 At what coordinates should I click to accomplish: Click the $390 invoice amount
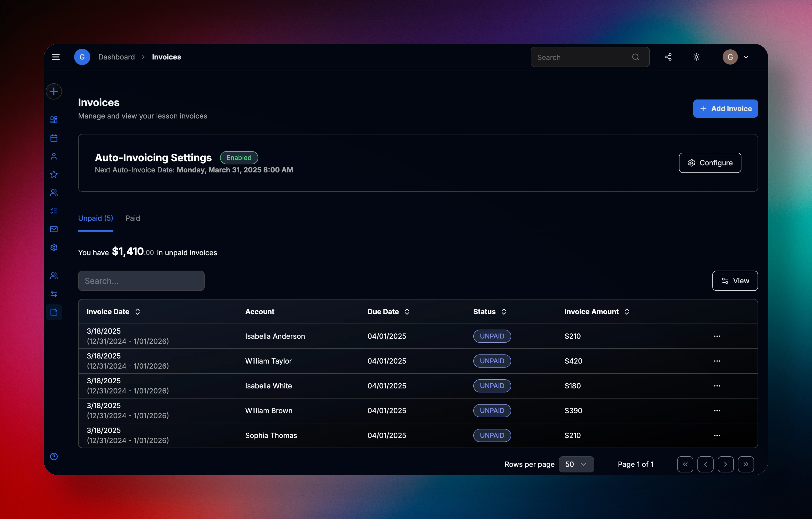[573, 411]
